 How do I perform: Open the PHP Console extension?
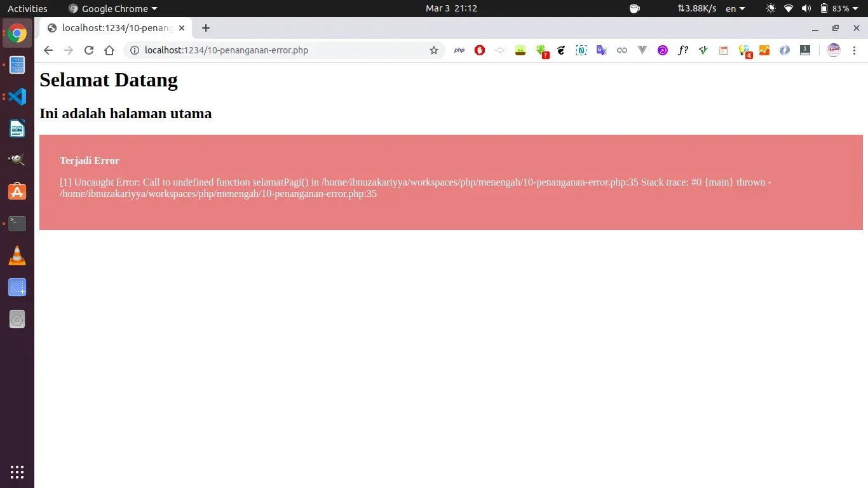459,50
